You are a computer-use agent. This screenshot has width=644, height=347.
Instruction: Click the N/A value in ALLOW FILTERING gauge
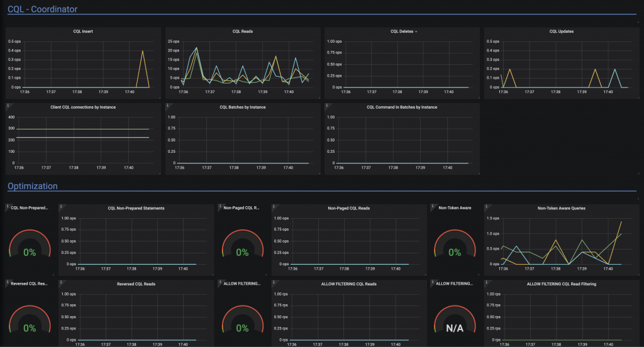pyautogui.click(x=455, y=328)
